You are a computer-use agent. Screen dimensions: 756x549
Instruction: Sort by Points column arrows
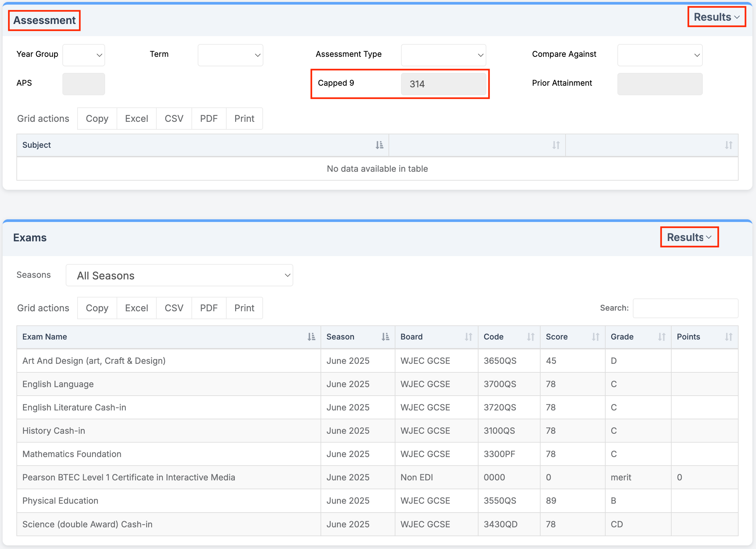(728, 337)
